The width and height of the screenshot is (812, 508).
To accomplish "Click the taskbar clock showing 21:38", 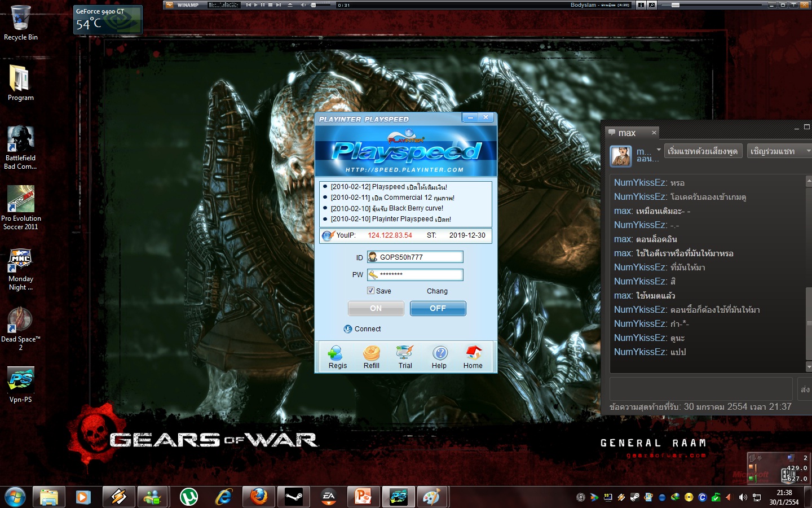I will [x=784, y=497].
